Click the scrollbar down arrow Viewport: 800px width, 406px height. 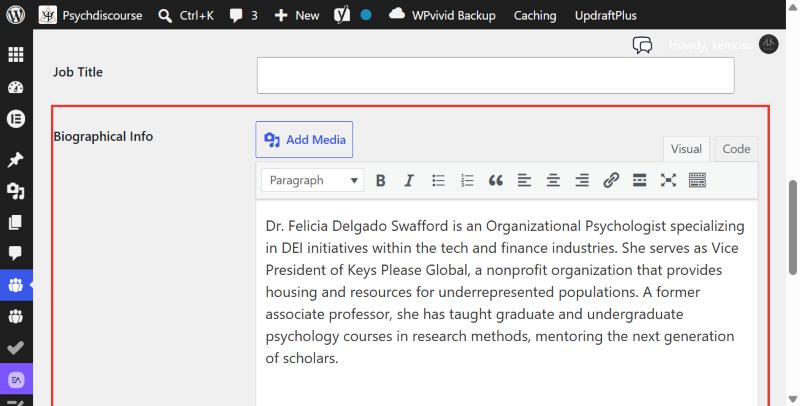point(793,399)
